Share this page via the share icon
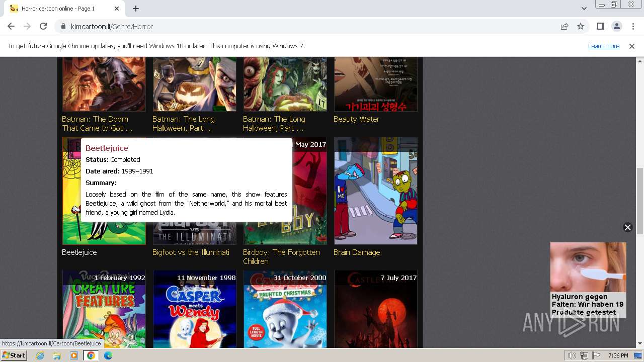This screenshot has width=644, height=362. click(x=565, y=26)
